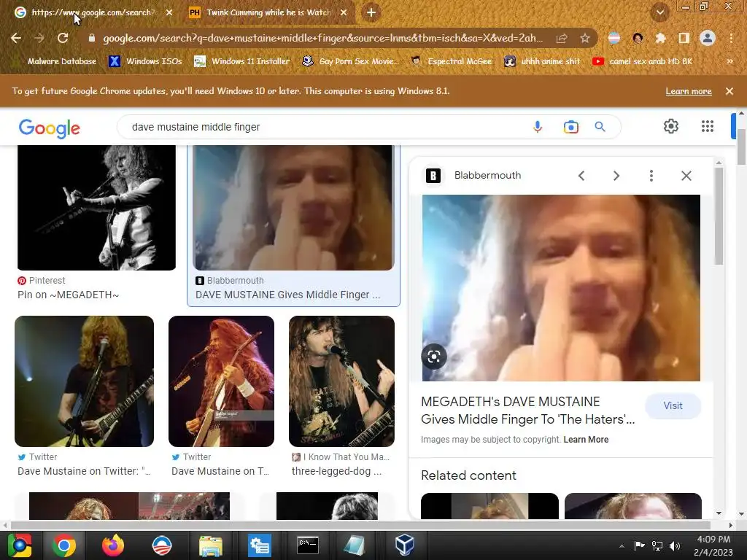The image size is (747, 560).
Task: Show next image in the preview panel
Action: pyautogui.click(x=616, y=176)
